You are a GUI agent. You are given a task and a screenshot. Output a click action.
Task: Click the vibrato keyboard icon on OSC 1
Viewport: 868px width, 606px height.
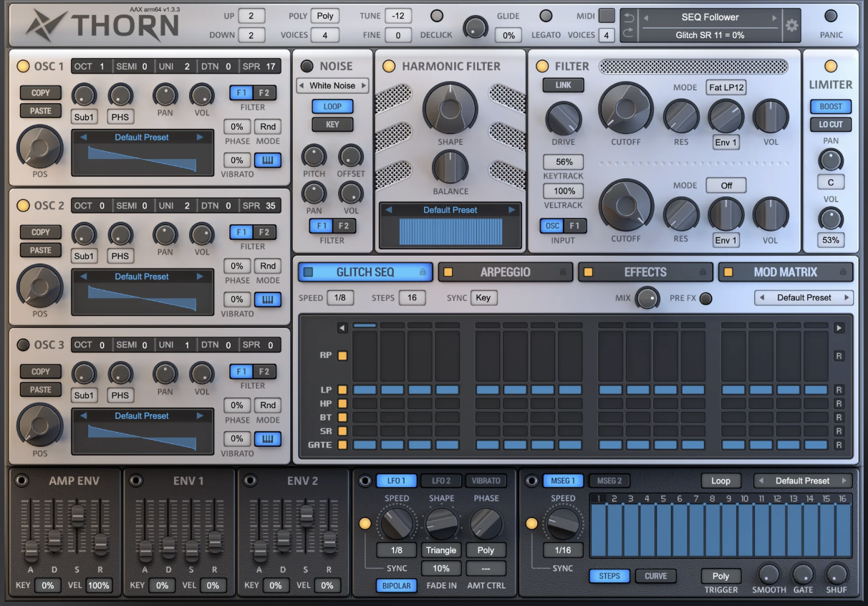click(x=267, y=159)
